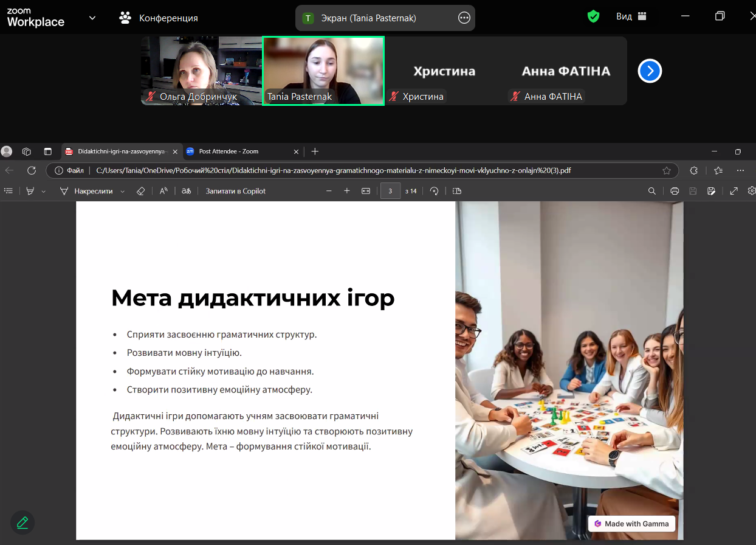The height and width of the screenshot is (545, 756).
Task: Select Христина's participant tile
Action: coord(445,71)
